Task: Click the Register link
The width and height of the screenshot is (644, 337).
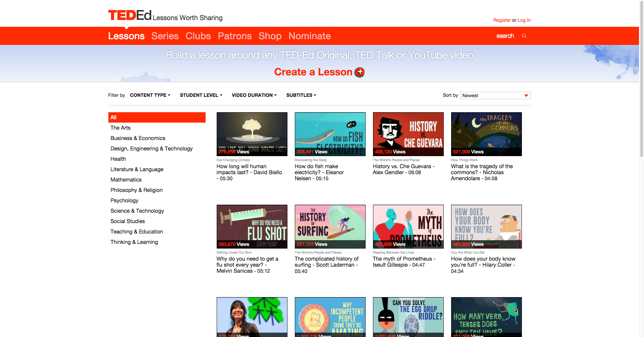Action: click(502, 20)
